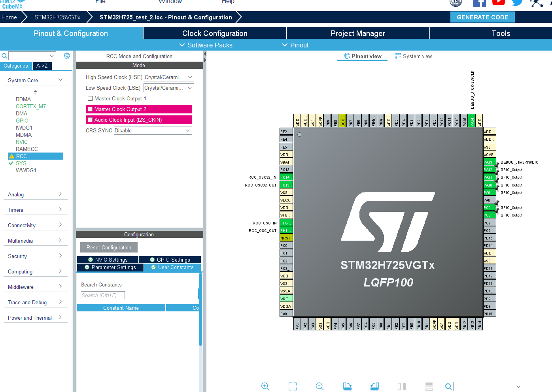
Task: Select pin PA8 on the chip
Action: pos(490,200)
